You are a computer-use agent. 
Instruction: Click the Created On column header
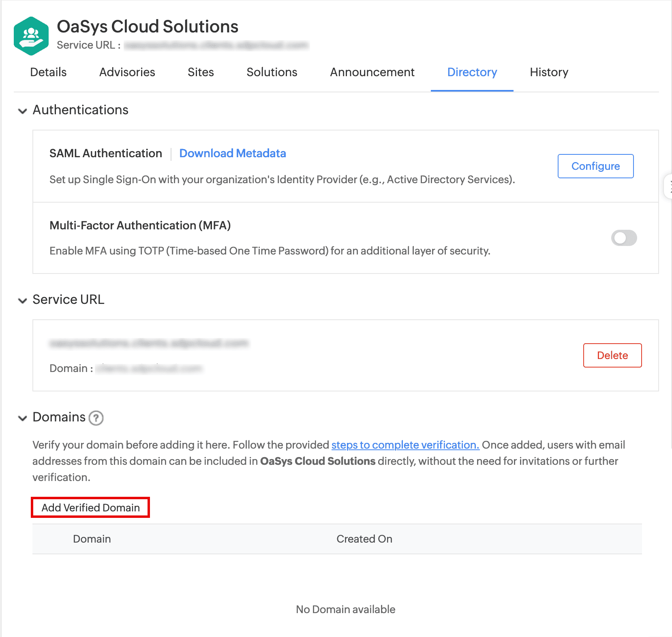click(364, 539)
